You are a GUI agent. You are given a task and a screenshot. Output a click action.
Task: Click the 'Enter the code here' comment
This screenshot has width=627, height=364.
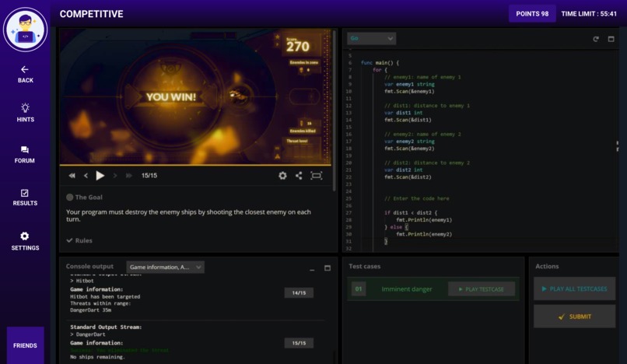pos(417,198)
